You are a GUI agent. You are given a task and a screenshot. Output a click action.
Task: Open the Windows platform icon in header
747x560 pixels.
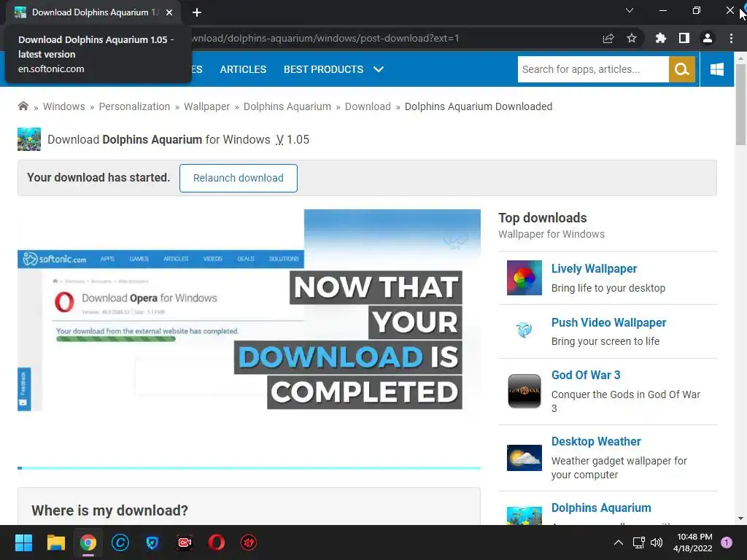[716, 69]
